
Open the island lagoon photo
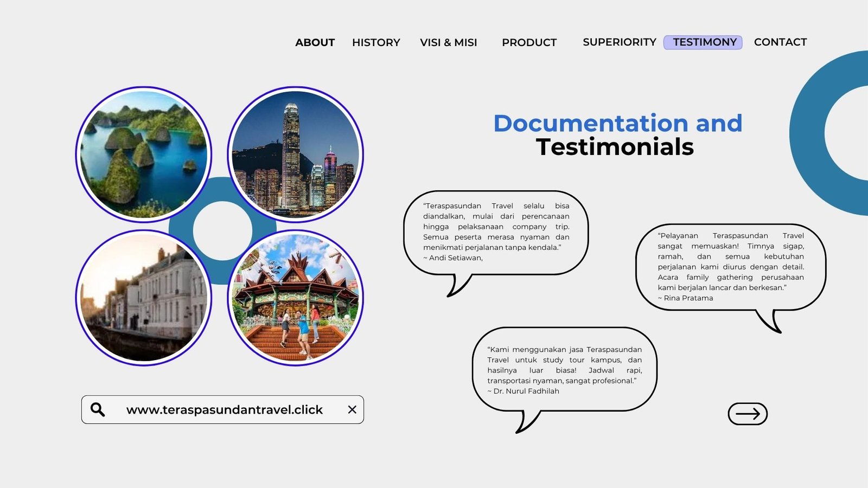tap(144, 155)
